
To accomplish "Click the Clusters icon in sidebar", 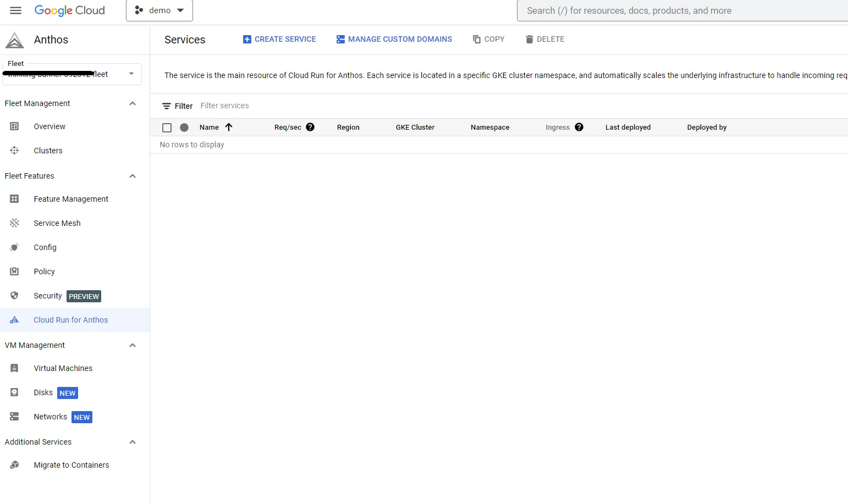I will [x=14, y=151].
